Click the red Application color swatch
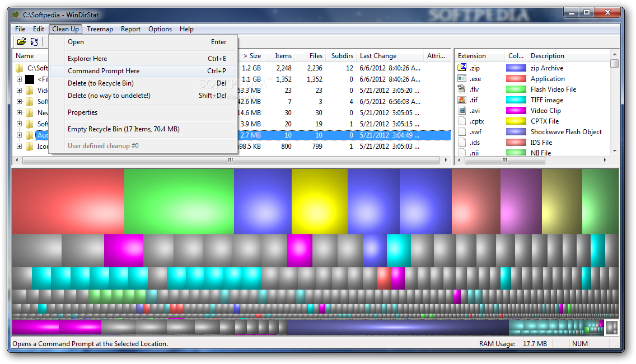This screenshot has width=636, height=364. (516, 78)
